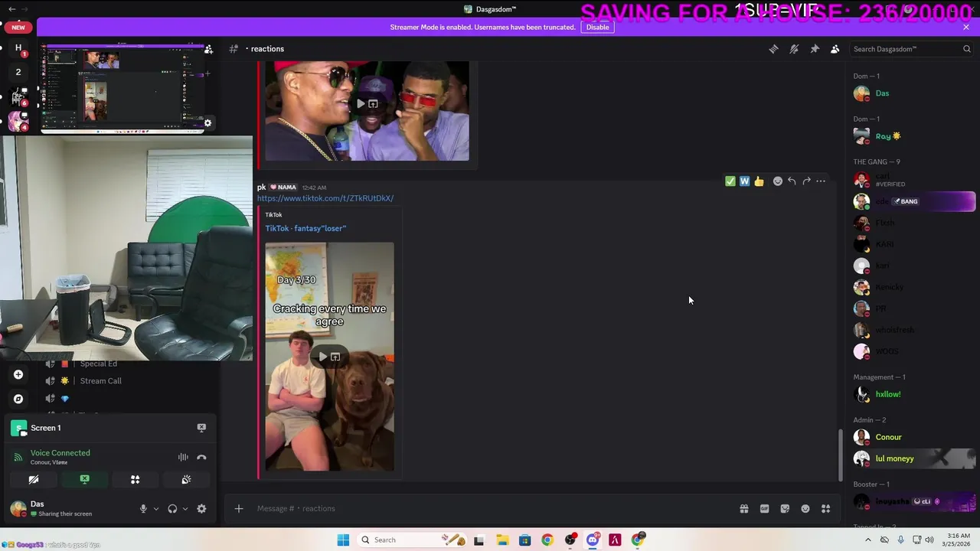Add the W reaction to pk's message
The height and width of the screenshot is (551, 980).
[744, 181]
